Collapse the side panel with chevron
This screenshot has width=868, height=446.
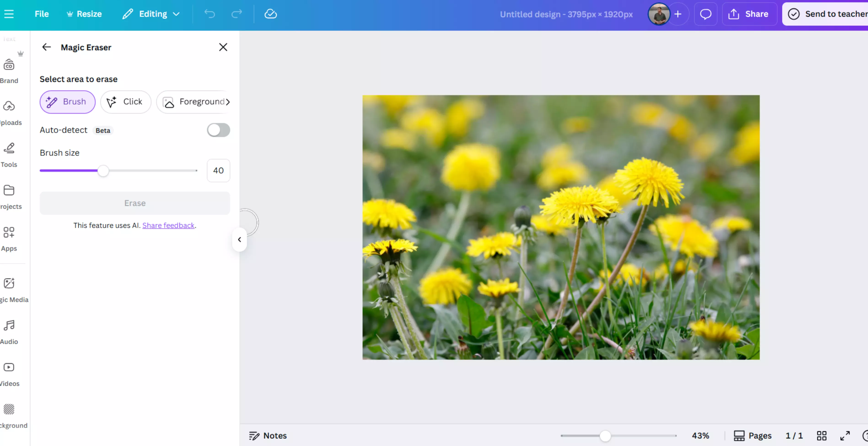(x=239, y=239)
